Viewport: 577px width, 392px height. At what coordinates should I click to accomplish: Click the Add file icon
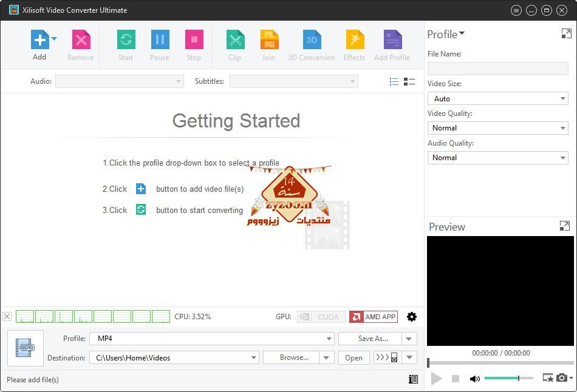click(x=39, y=39)
